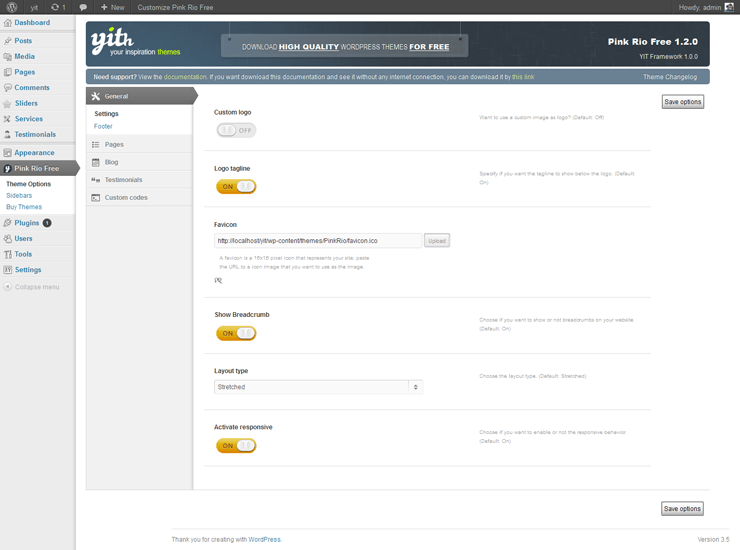
Task: Click the Upload button beside Favicon field
Action: (x=437, y=241)
